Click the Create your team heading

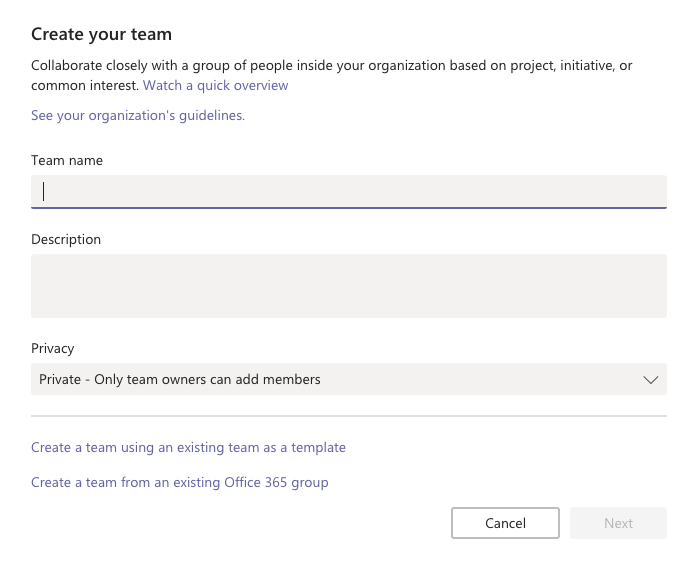101,35
